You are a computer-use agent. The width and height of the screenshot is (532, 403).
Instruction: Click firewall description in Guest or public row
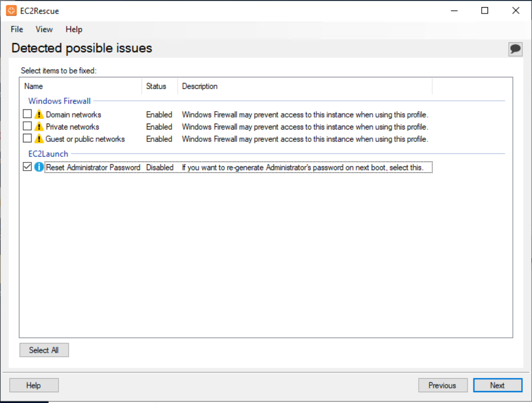click(x=305, y=139)
